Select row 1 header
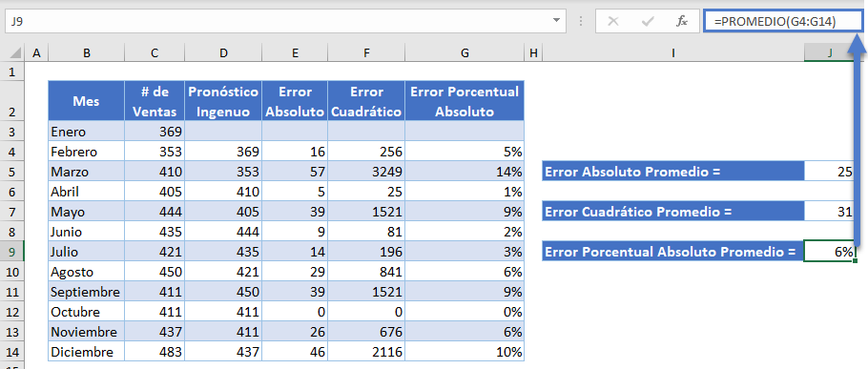The height and width of the screenshot is (369, 868). (x=13, y=72)
